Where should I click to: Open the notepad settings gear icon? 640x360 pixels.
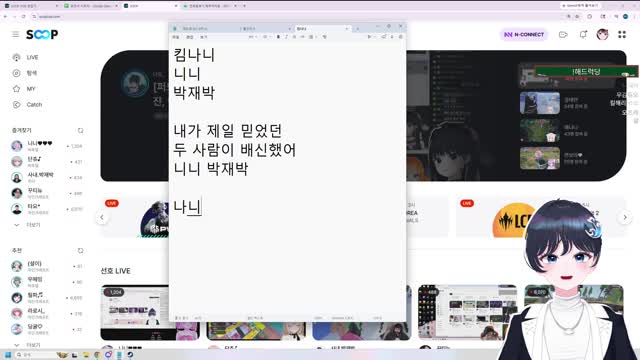click(x=400, y=37)
